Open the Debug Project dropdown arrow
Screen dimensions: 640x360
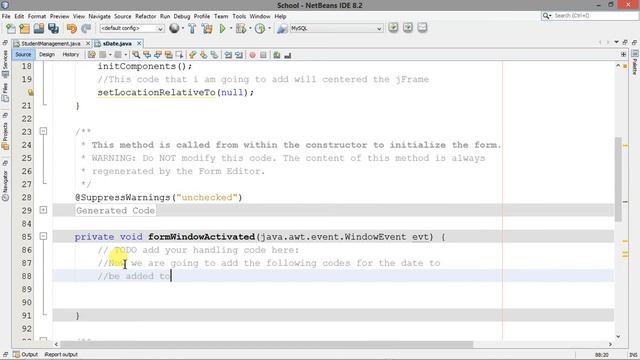pyautogui.click(x=250, y=28)
